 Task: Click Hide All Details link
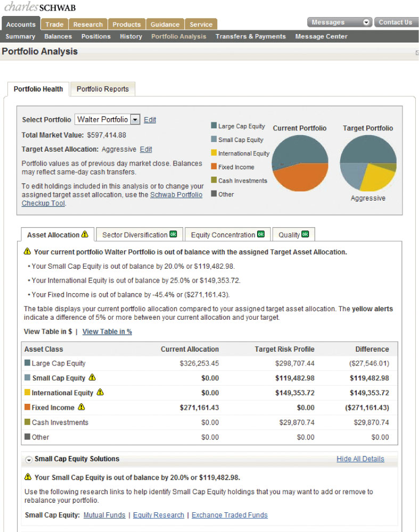point(360,459)
